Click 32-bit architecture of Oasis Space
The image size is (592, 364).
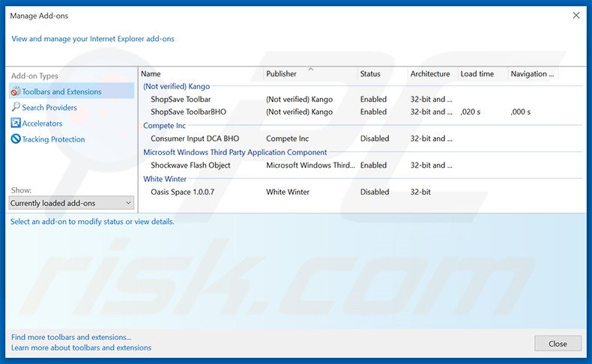[420, 192]
